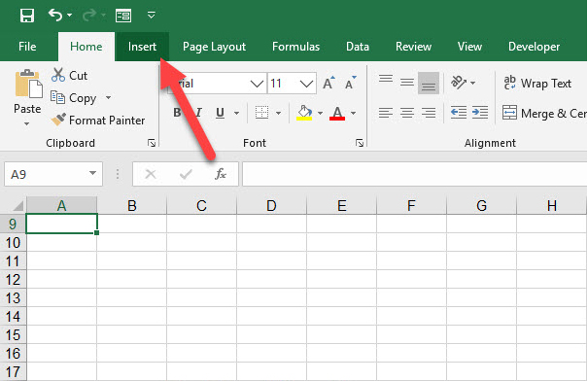Toggle Middle Align icon

407,83
